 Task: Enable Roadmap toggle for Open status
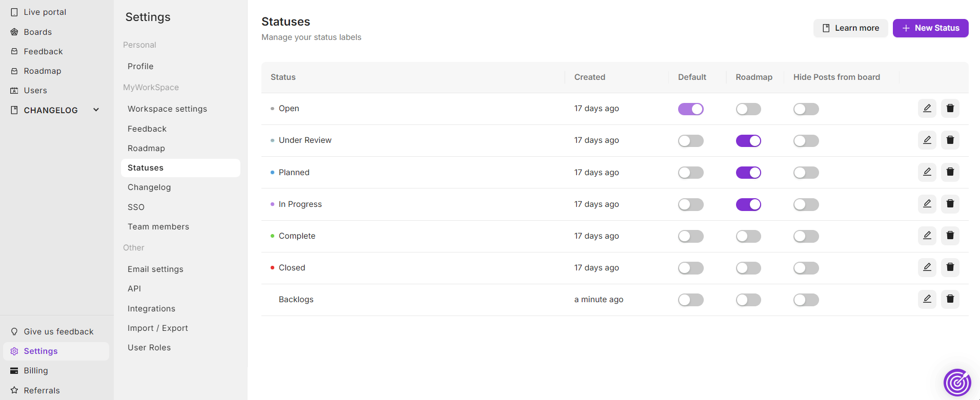tap(748, 109)
